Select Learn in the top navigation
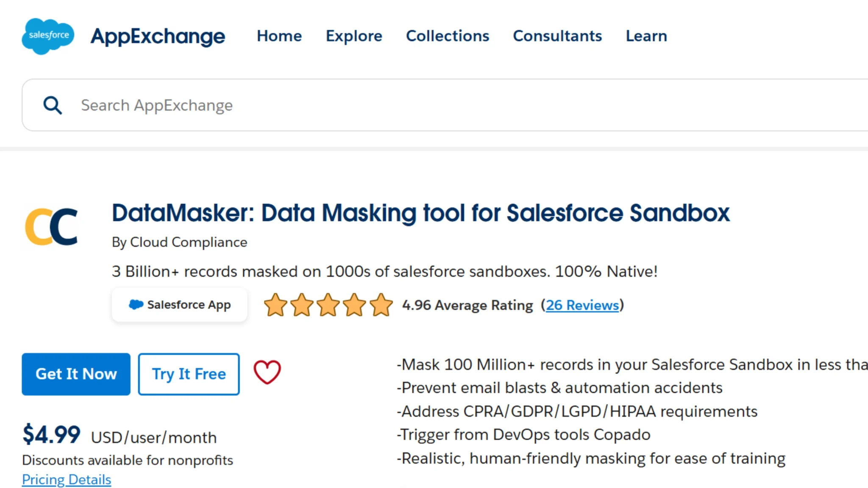The image size is (868, 488). point(646,36)
